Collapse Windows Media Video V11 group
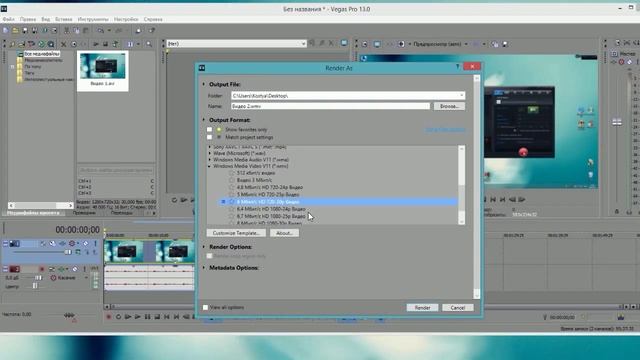 pos(210,167)
